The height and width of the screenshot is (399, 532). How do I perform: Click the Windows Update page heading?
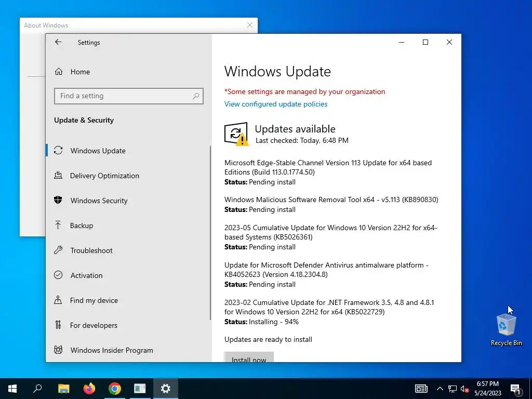click(277, 71)
